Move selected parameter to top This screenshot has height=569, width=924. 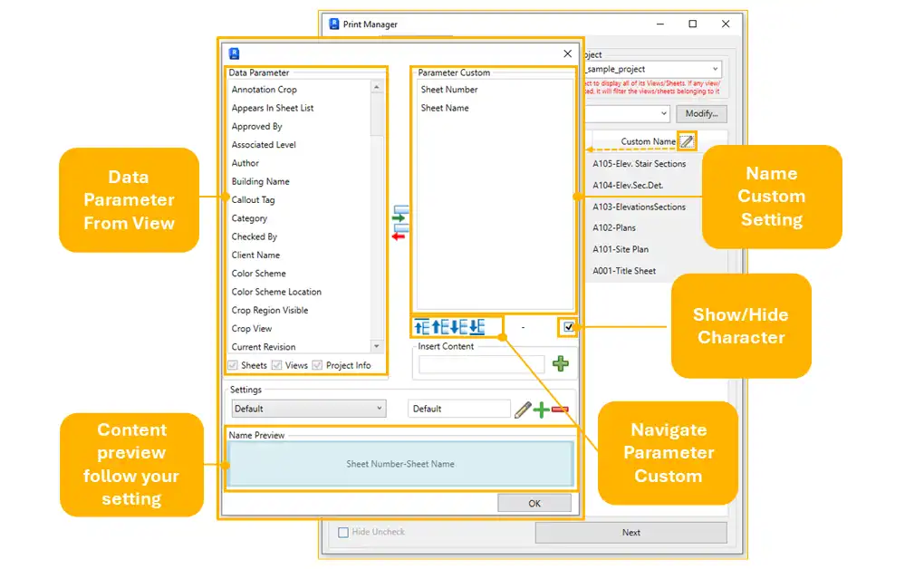click(x=421, y=327)
